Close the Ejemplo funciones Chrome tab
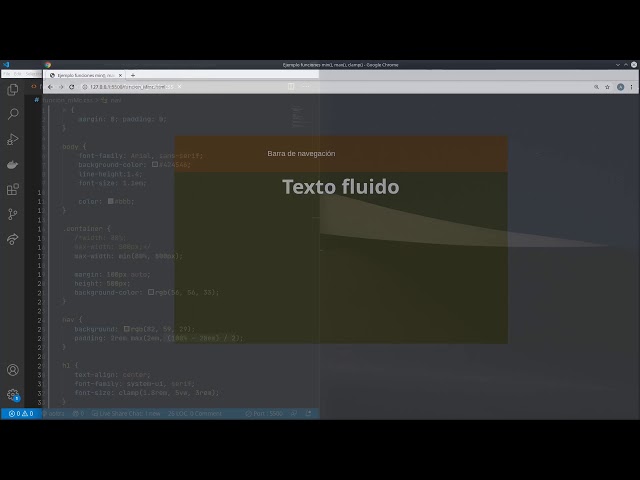Image resolution: width=640 pixels, height=480 pixels. tap(120, 76)
